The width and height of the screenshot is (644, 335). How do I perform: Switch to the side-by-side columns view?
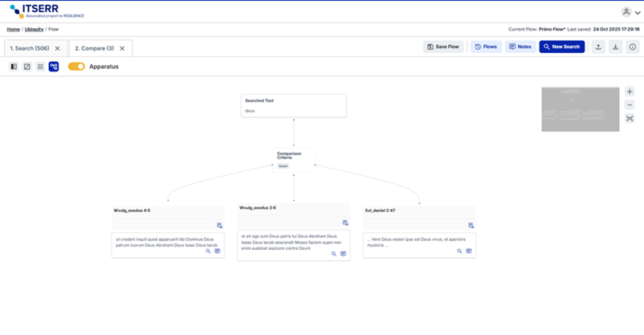pos(14,67)
